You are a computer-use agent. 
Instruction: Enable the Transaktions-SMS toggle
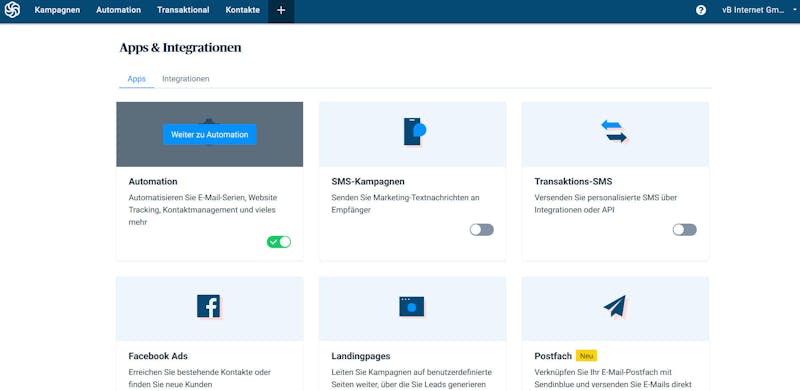click(x=684, y=230)
